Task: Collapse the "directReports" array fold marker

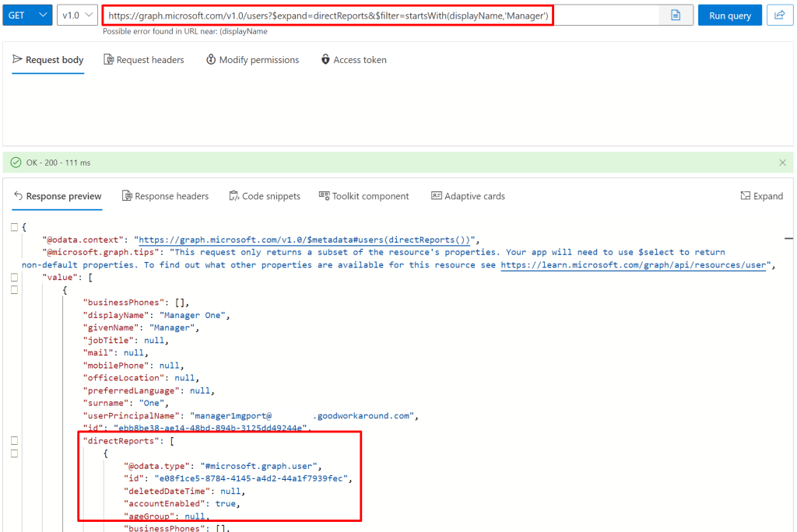Action: tap(14, 441)
